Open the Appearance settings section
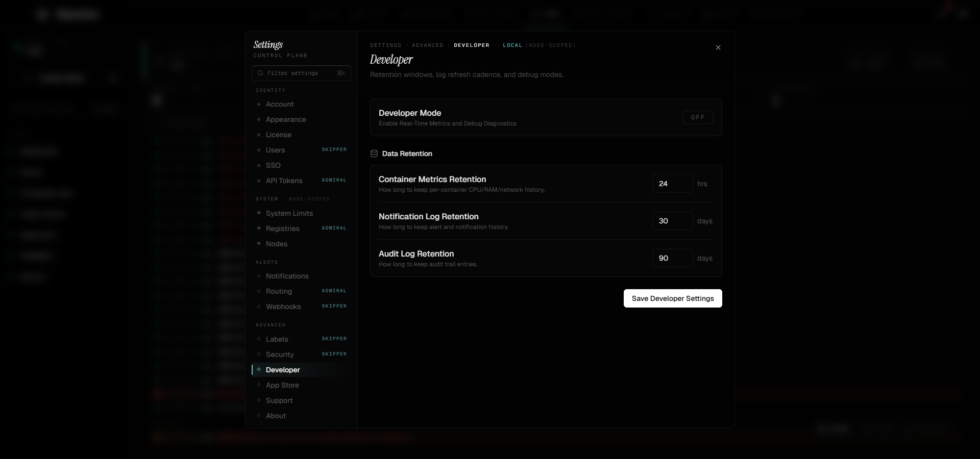The height and width of the screenshot is (459, 980). [301, 119]
